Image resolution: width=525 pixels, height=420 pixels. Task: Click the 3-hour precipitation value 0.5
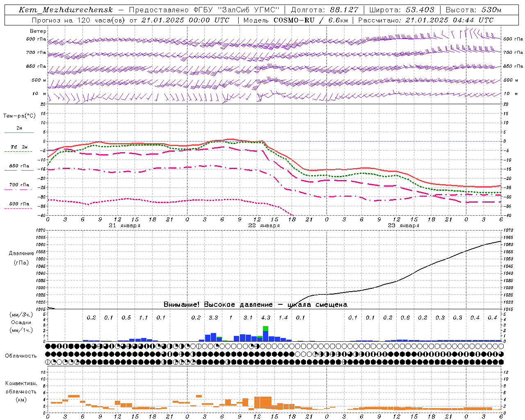point(126,317)
